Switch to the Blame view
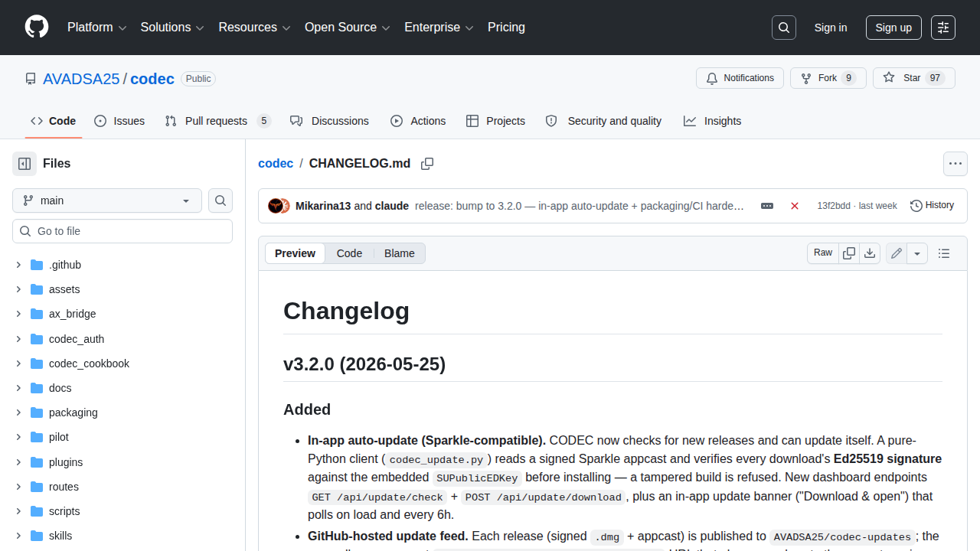 click(400, 253)
